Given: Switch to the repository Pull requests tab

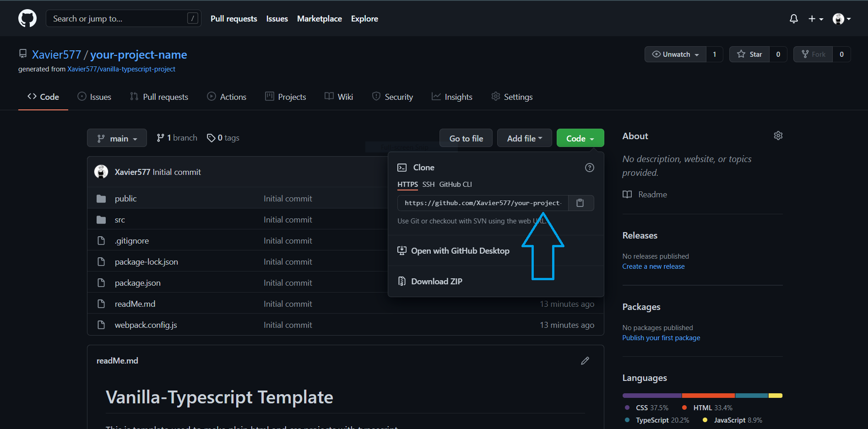Looking at the screenshot, I should tap(159, 97).
